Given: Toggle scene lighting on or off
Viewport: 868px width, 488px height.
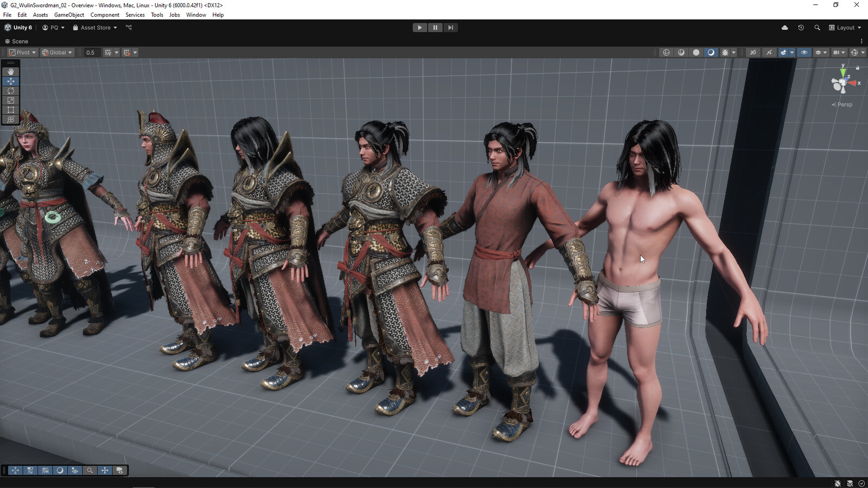Looking at the screenshot, I should point(769,53).
